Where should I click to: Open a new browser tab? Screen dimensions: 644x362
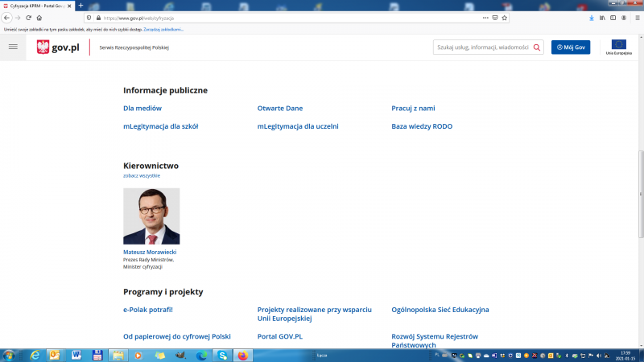point(80,6)
